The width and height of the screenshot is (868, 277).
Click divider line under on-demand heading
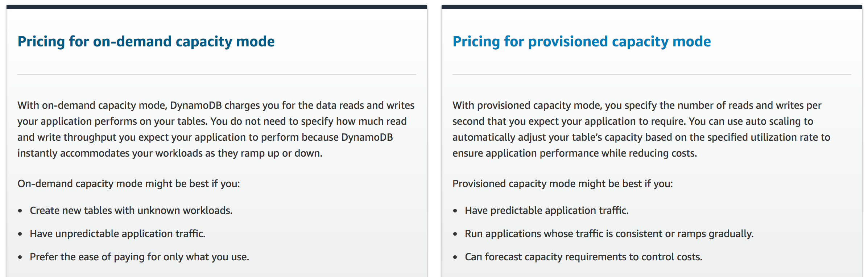click(x=217, y=74)
